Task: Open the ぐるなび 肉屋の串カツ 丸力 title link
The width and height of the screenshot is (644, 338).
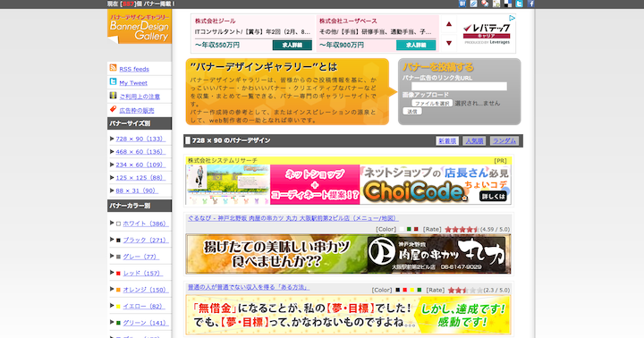Action: click(x=292, y=218)
